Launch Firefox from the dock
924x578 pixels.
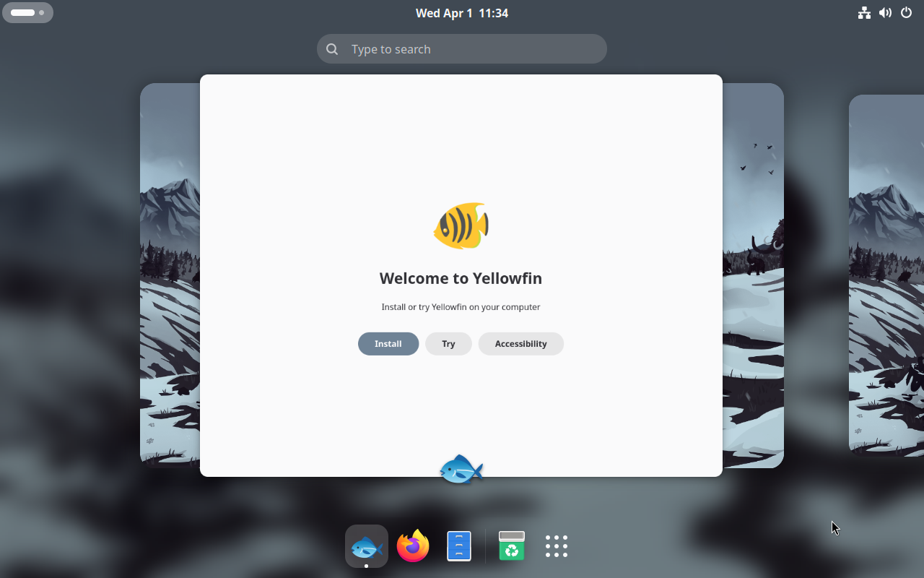pyautogui.click(x=413, y=546)
